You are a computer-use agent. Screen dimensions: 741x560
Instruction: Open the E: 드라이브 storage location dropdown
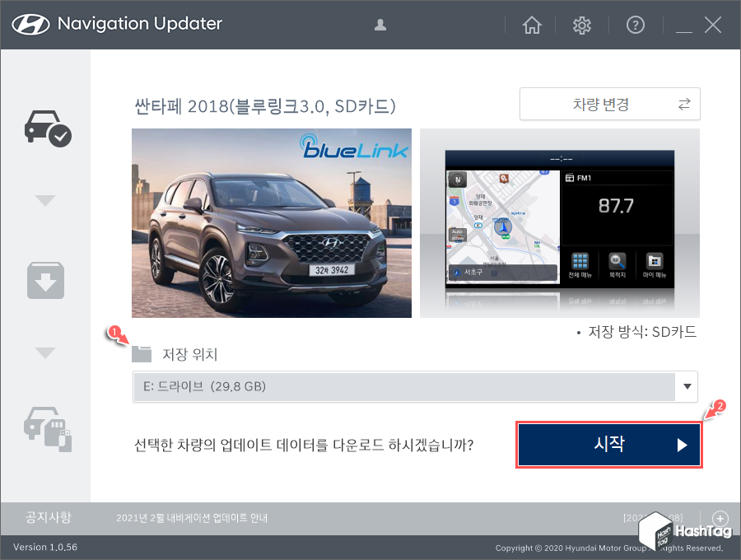click(687, 386)
